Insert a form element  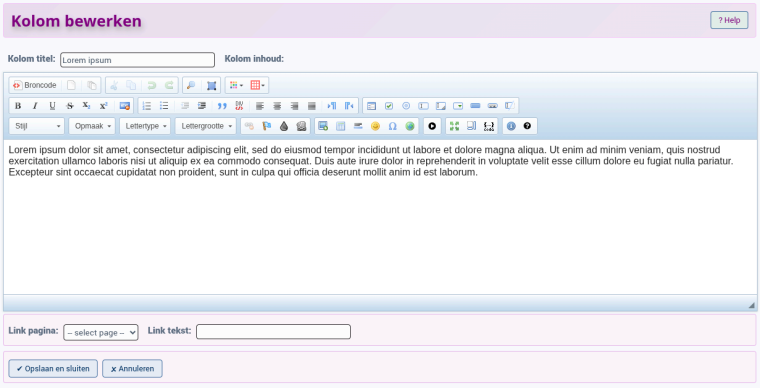click(371, 106)
